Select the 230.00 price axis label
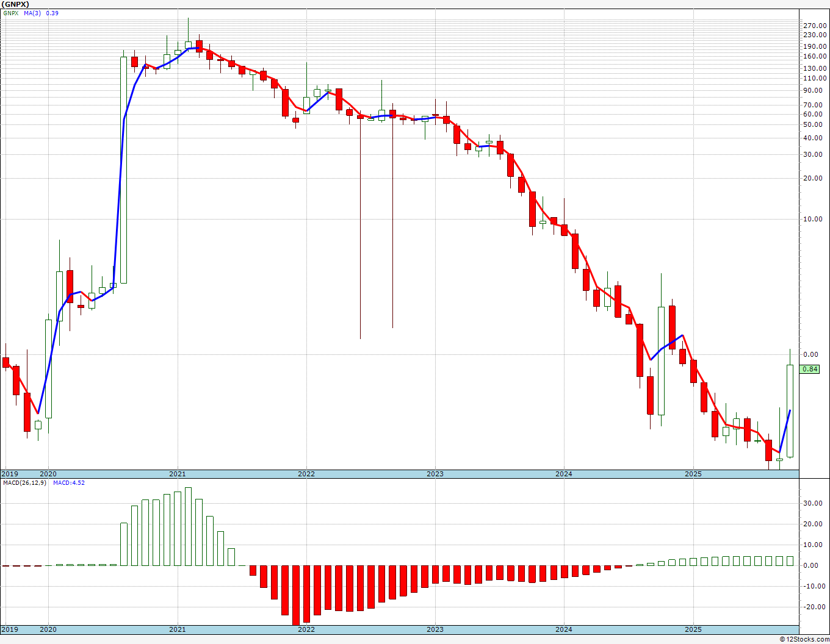 coord(815,35)
